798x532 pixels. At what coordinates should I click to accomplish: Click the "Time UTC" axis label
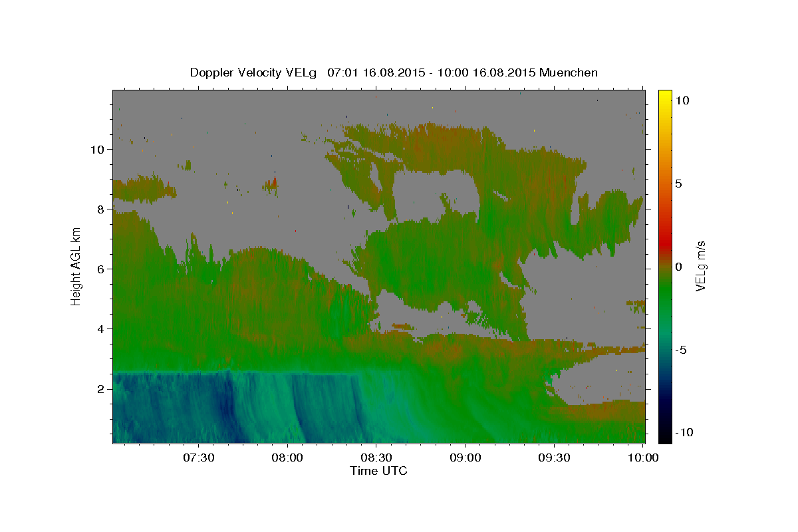[378, 471]
